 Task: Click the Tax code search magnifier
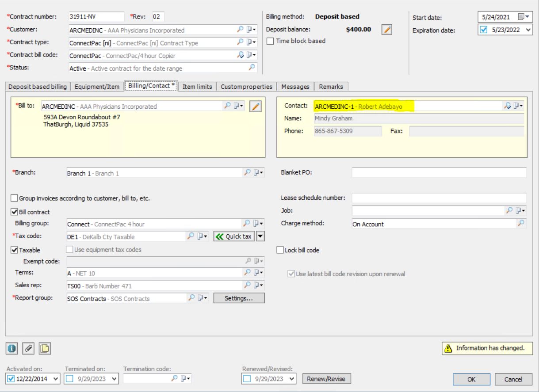(191, 236)
